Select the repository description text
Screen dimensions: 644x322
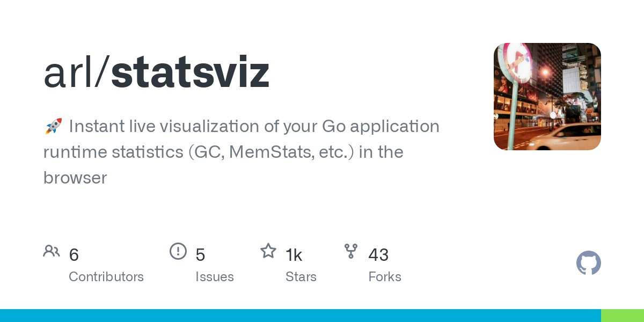(241, 152)
